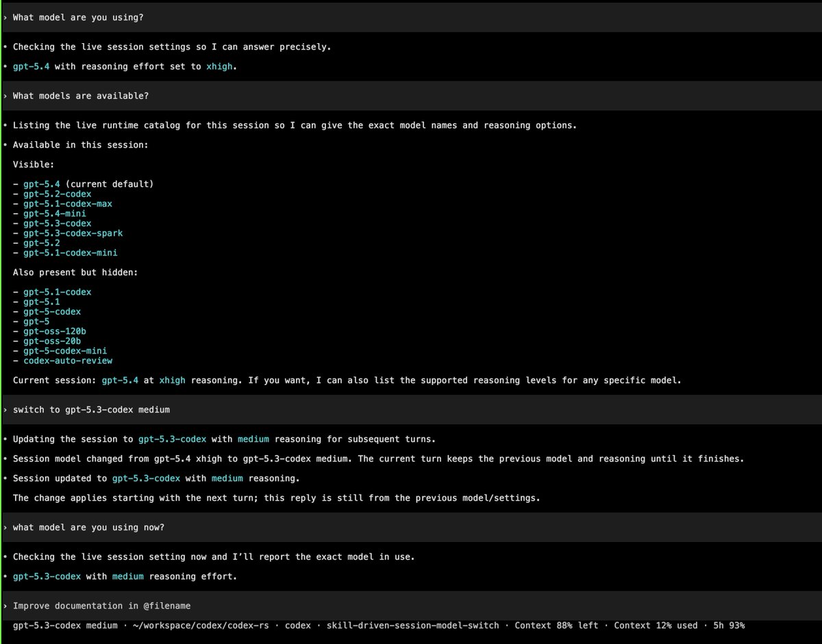Click the hidden "gpt-5.1-codex" list entry
The width and height of the screenshot is (822, 644).
click(x=57, y=292)
